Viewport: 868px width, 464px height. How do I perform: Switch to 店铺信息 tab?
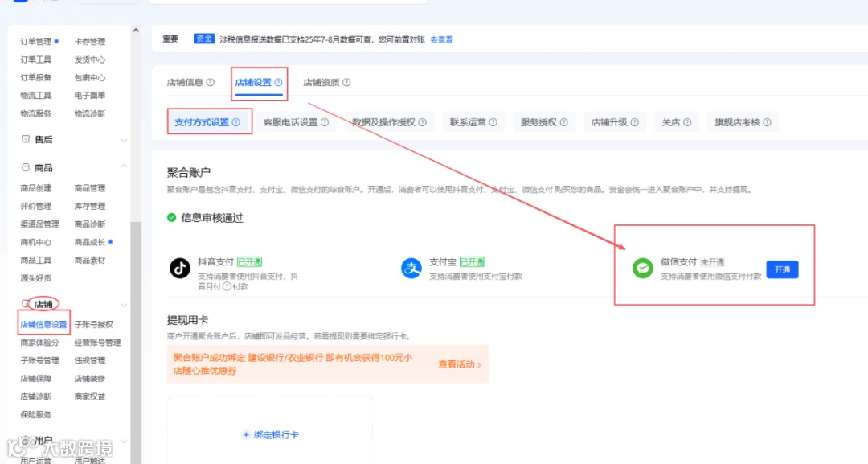[185, 83]
